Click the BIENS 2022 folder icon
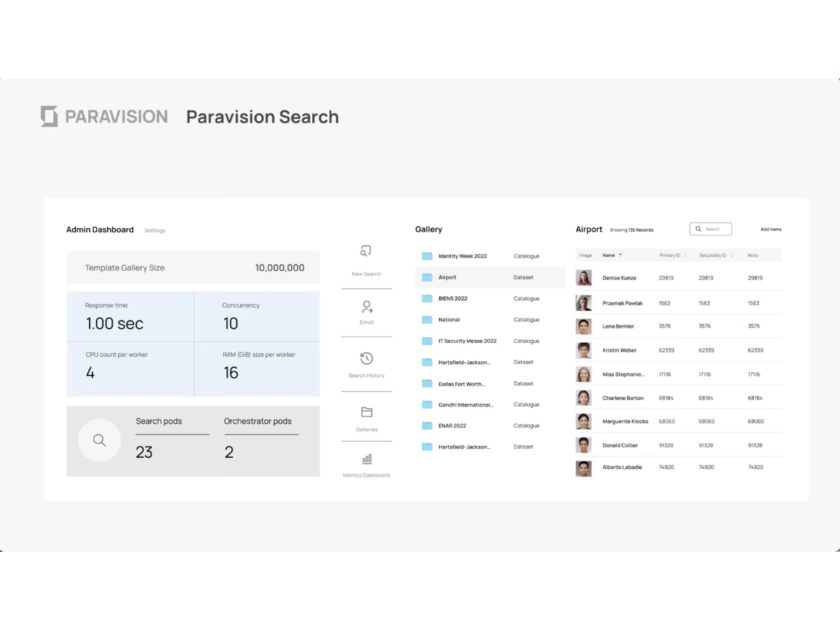 tap(427, 298)
